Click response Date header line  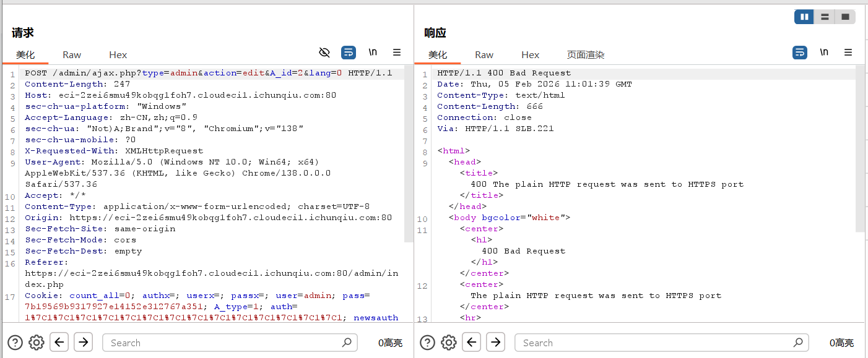tap(534, 84)
